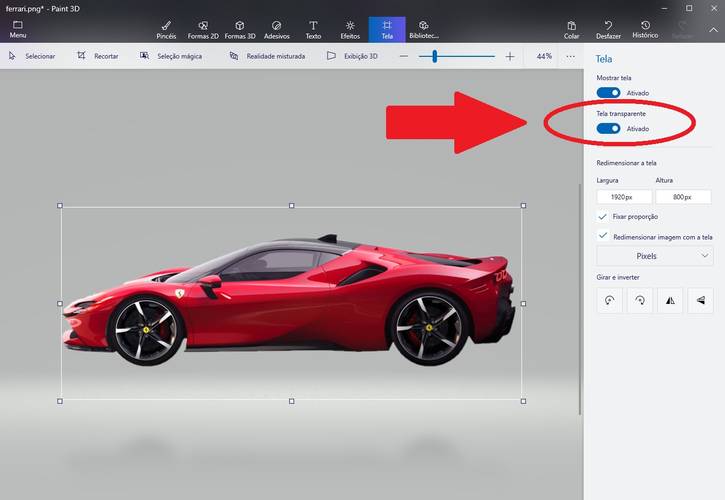Click the Colar paste button
Viewport: 725px width, 500px height.
click(x=571, y=30)
